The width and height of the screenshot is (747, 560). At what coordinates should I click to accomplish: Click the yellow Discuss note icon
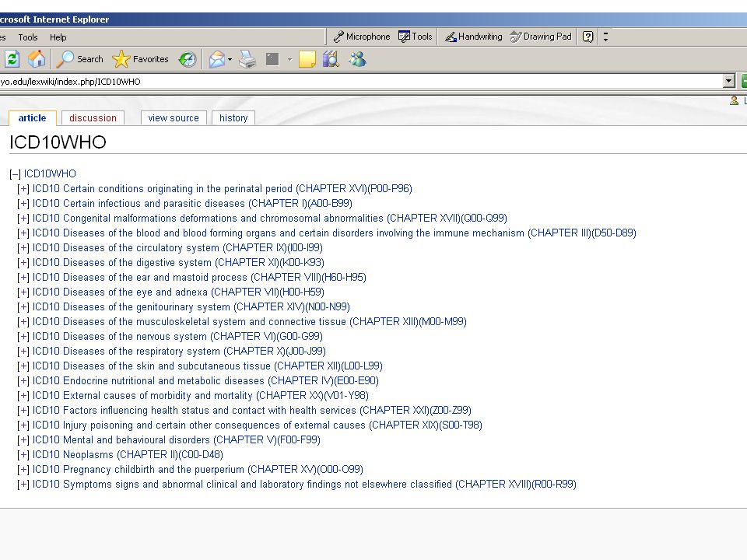click(307, 60)
